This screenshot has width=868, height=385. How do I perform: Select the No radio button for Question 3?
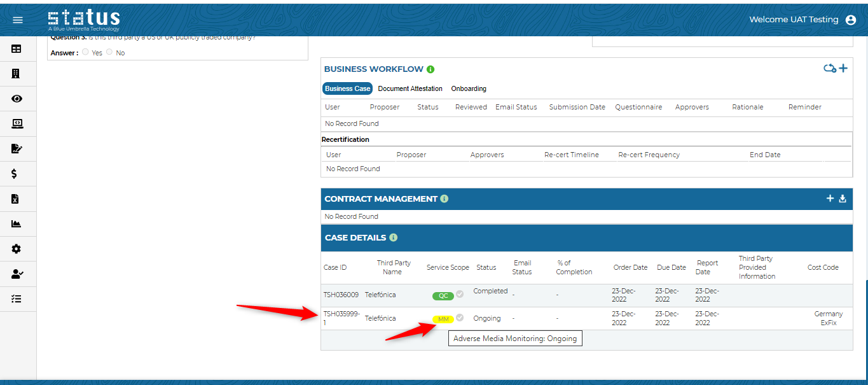109,52
